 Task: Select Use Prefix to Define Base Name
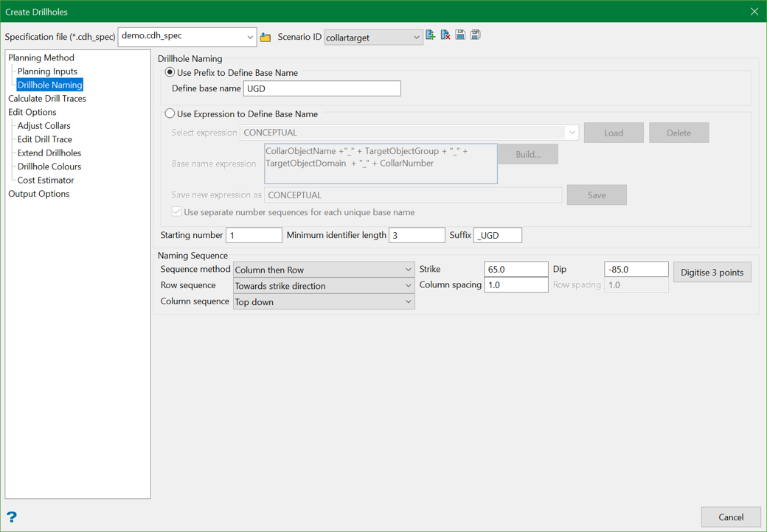point(170,72)
